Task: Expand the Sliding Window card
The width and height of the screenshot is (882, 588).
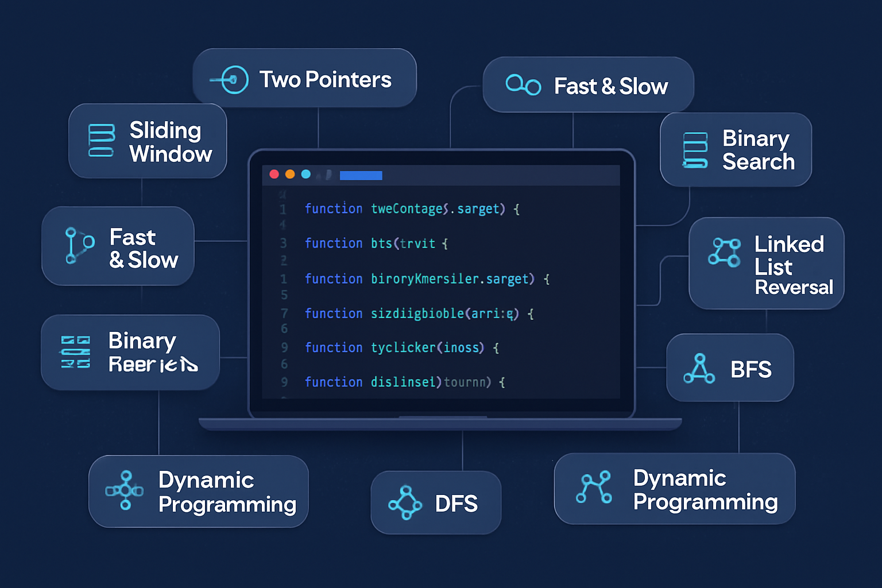Action: coord(148,141)
